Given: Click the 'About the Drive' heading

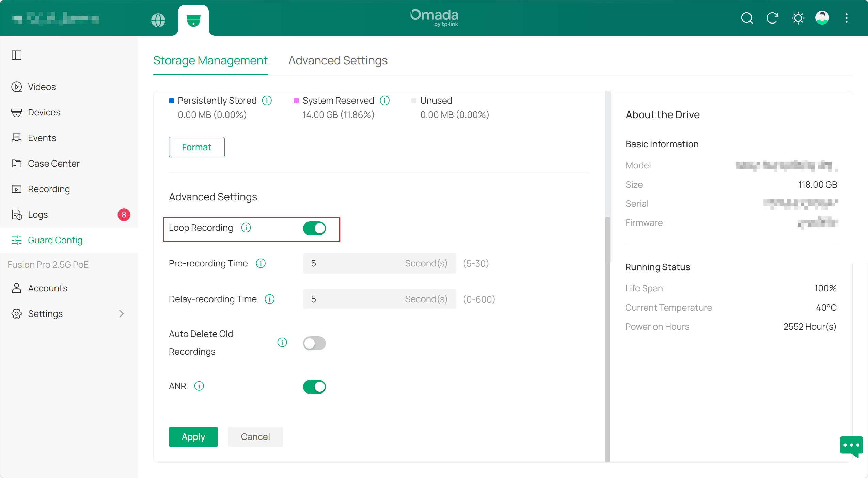Looking at the screenshot, I should point(663,115).
